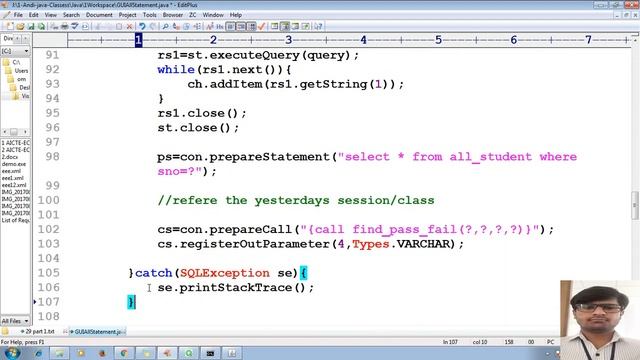Click the Go to Line toolbar icon
The width and height of the screenshot is (640, 360).
click(197, 27)
